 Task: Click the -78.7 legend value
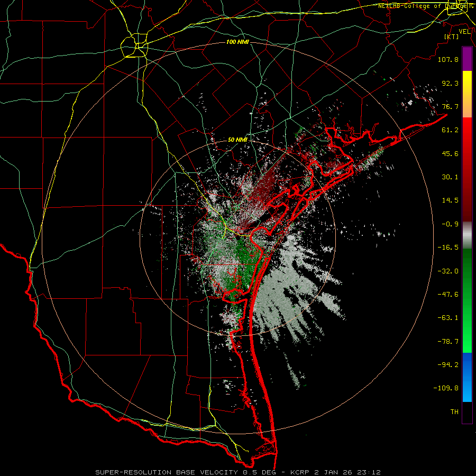[448, 342]
